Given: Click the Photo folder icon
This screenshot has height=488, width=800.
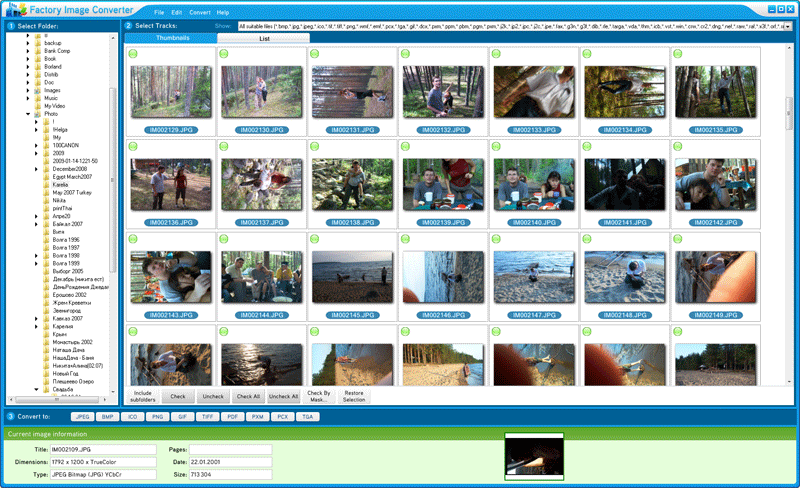Looking at the screenshot, I should [x=37, y=114].
